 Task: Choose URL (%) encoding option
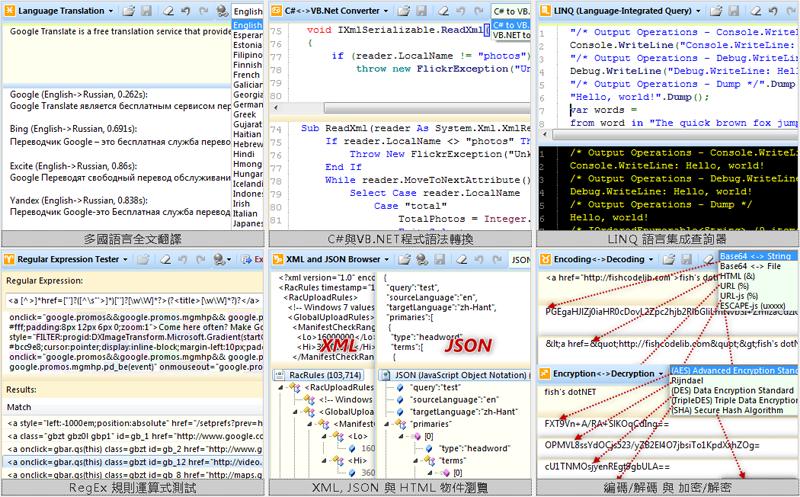[x=758, y=286]
